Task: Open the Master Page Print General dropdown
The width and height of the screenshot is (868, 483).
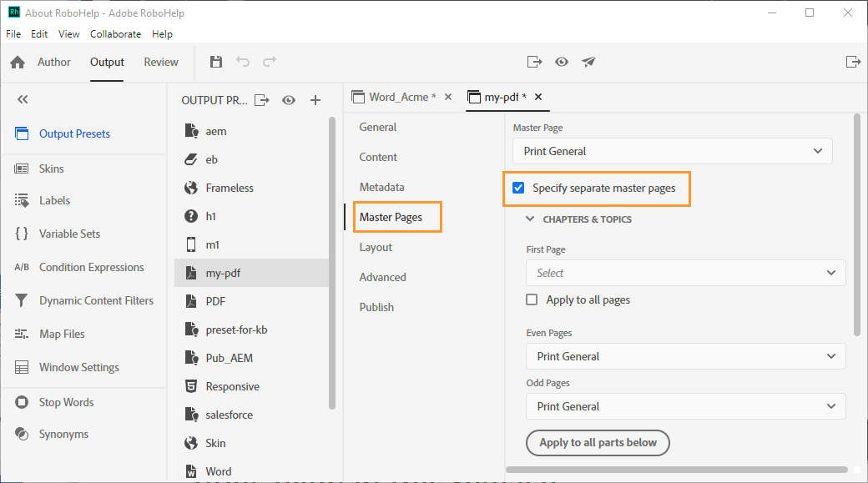Action: (672, 151)
